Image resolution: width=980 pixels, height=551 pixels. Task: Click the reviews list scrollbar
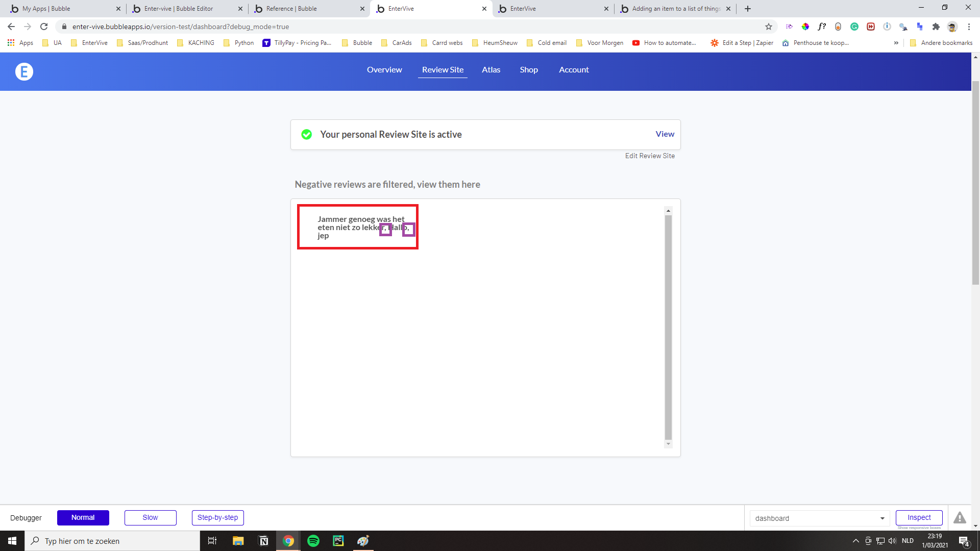tap(668, 327)
